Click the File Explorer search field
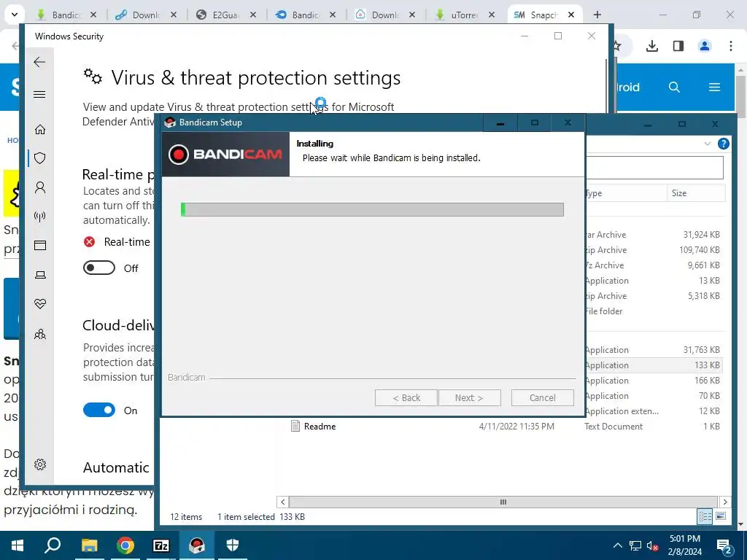747x560 pixels. (x=654, y=167)
